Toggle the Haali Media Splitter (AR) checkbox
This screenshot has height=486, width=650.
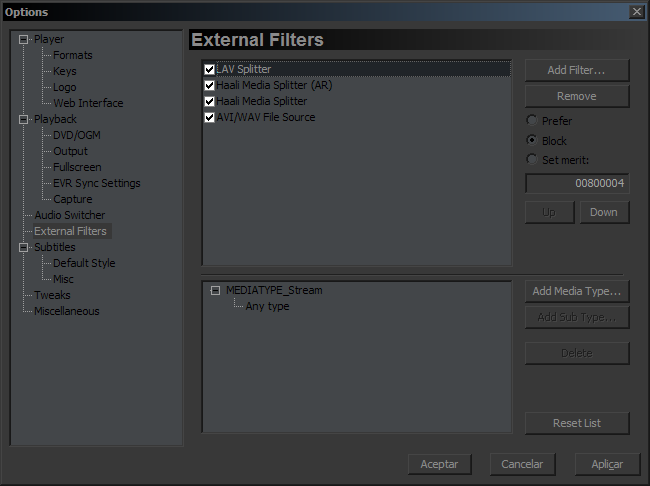click(x=210, y=86)
